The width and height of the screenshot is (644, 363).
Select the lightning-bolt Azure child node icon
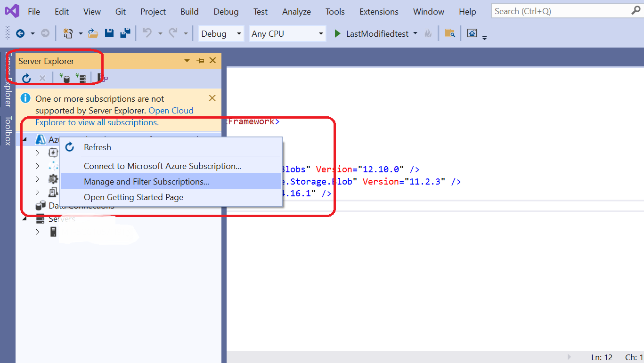pyautogui.click(x=53, y=153)
